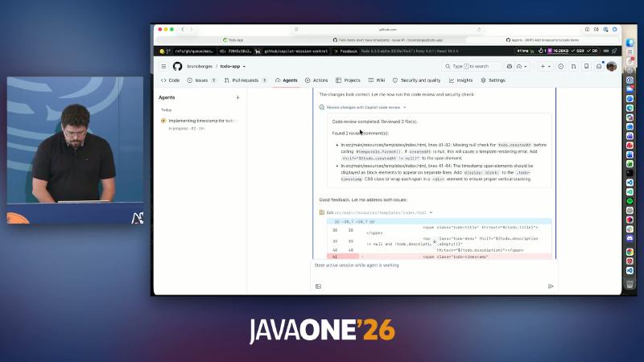This screenshot has height=362, width=644.
Task: Open the notifications inbox icon
Action: [x=599, y=66]
